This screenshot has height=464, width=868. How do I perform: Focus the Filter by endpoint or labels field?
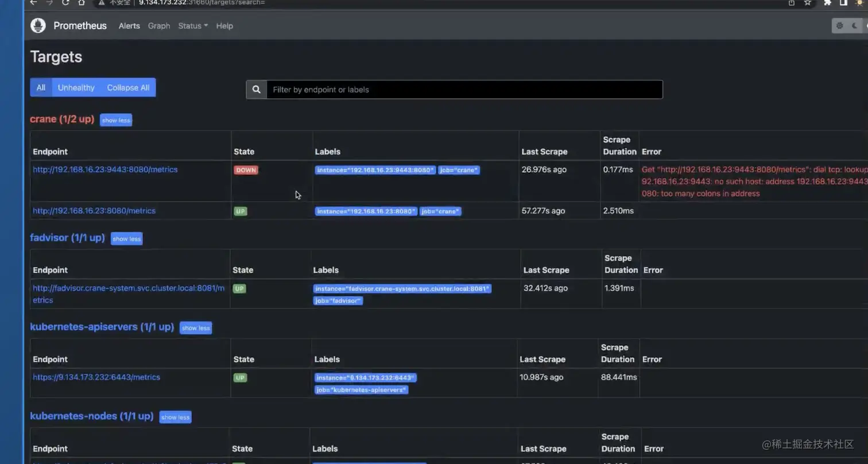(464, 90)
